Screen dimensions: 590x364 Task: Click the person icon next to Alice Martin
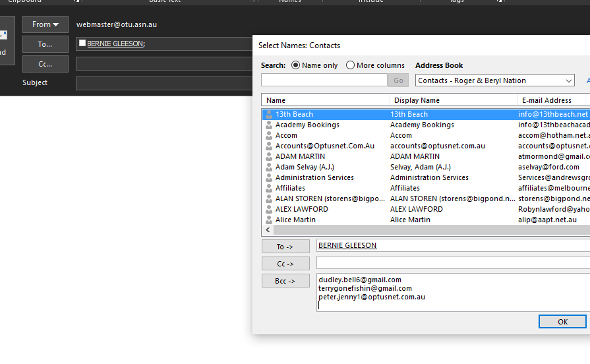(x=269, y=220)
